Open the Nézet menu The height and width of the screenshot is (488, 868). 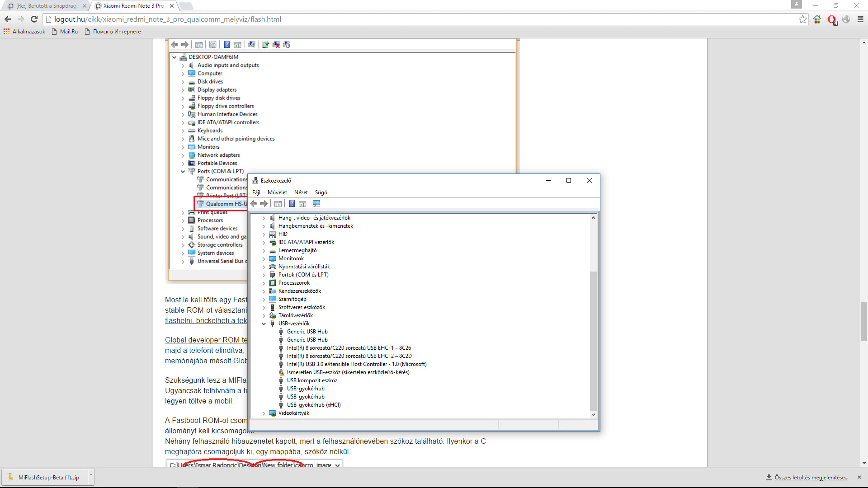(301, 192)
